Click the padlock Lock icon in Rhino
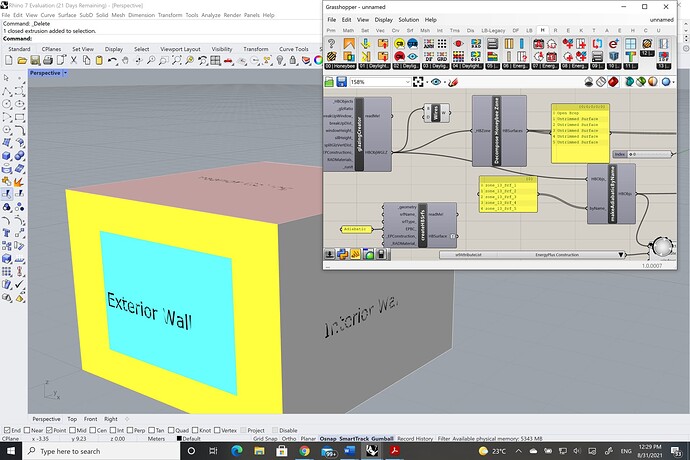The height and width of the screenshot is (460, 690). click(x=293, y=60)
